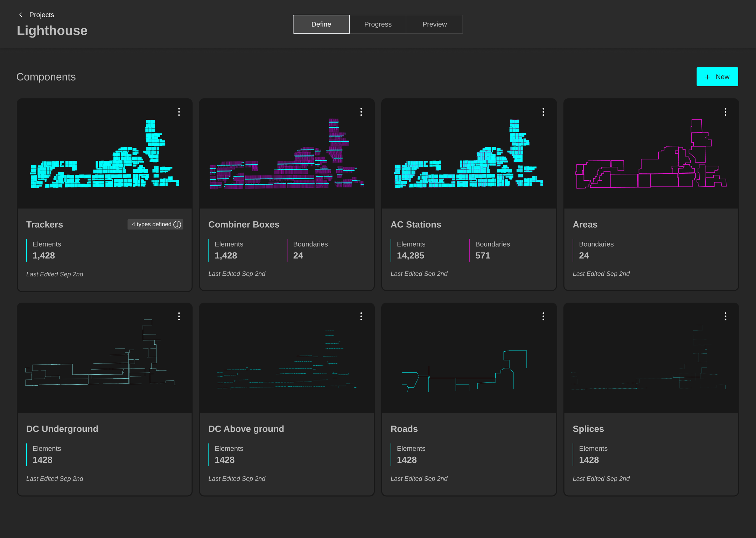Click the Components section heading
Screen dimensions: 756x538
click(x=46, y=77)
